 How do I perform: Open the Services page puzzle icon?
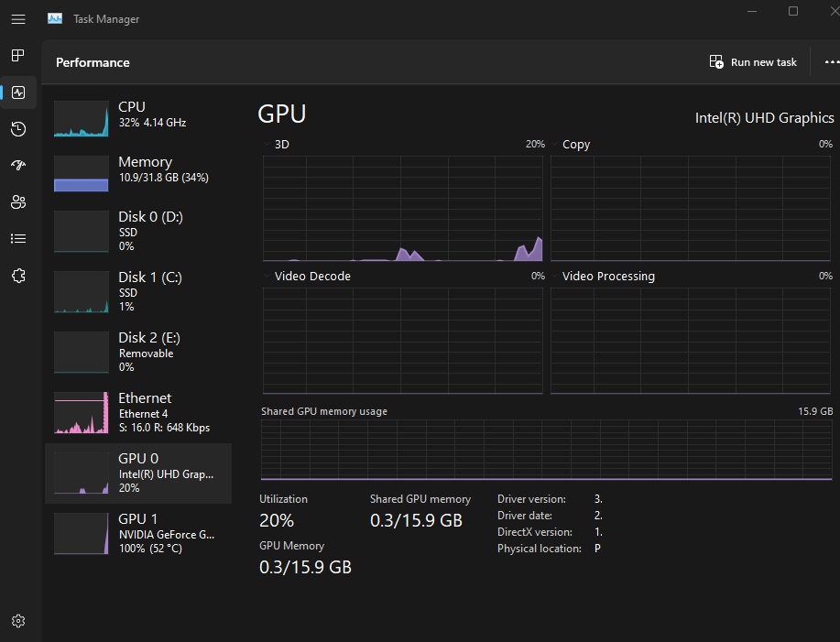[18, 276]
